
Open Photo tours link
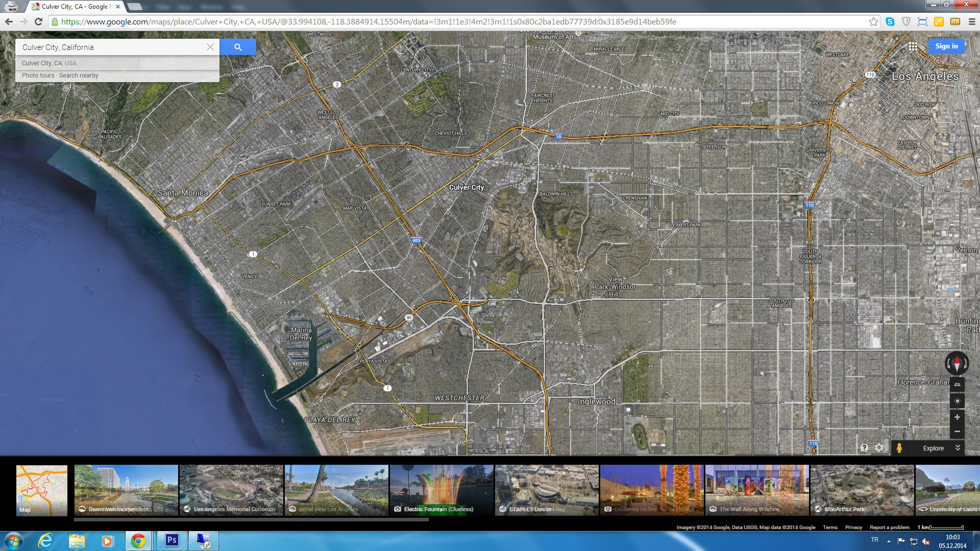(38, 76)
